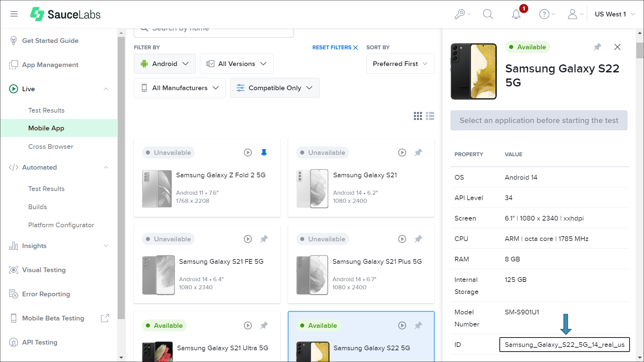Launch session on Samsung Galaxy S21 card
Screen dimensions: 644x362
coord(402,153)
